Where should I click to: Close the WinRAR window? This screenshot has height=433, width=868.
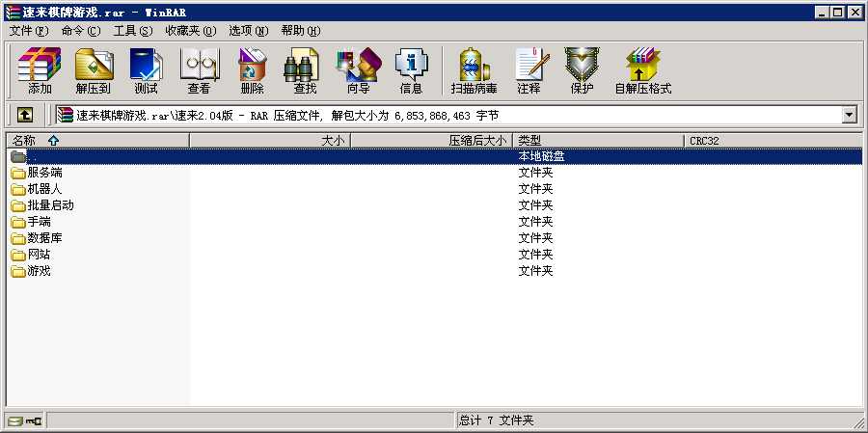pyautogui.click(x=854, y=13)
